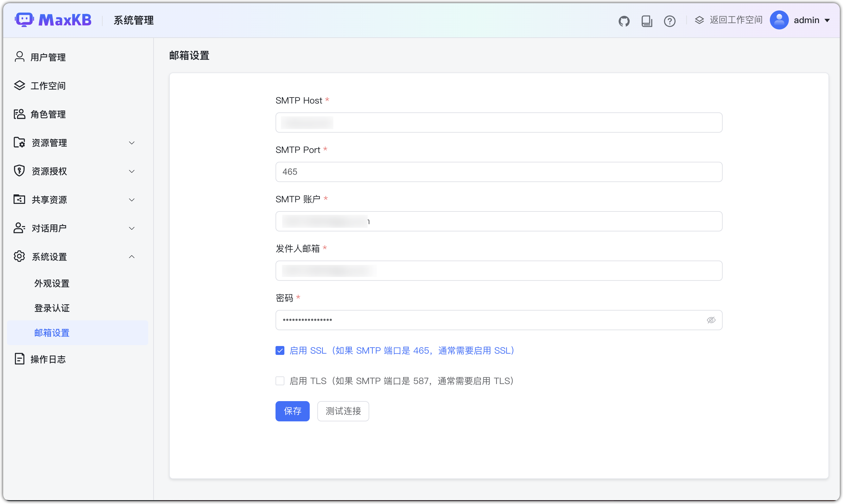Click the 邮箱设置 page heading

189,55
